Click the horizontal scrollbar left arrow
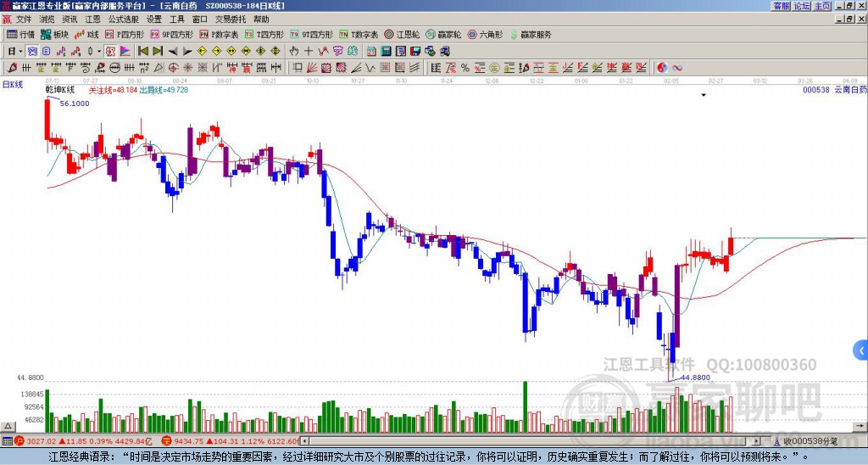 pos(304,441)
